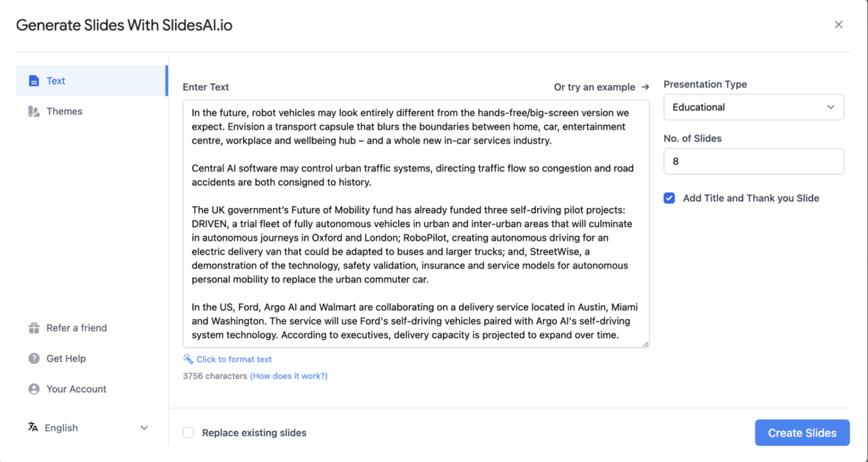868x462 pixels.
Task: Click the No. of Slides input field
Action: [x=753, y=162]
